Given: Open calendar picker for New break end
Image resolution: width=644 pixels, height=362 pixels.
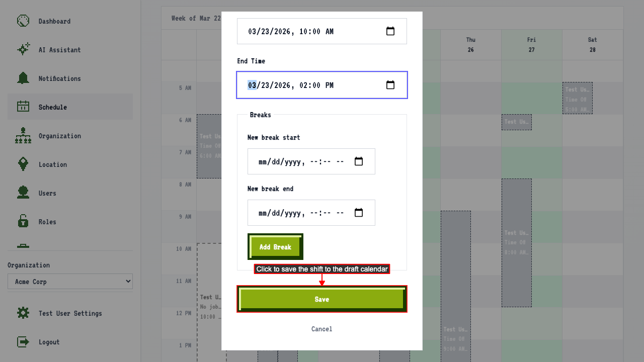Looking at the screenshot, I should point(359,213).
